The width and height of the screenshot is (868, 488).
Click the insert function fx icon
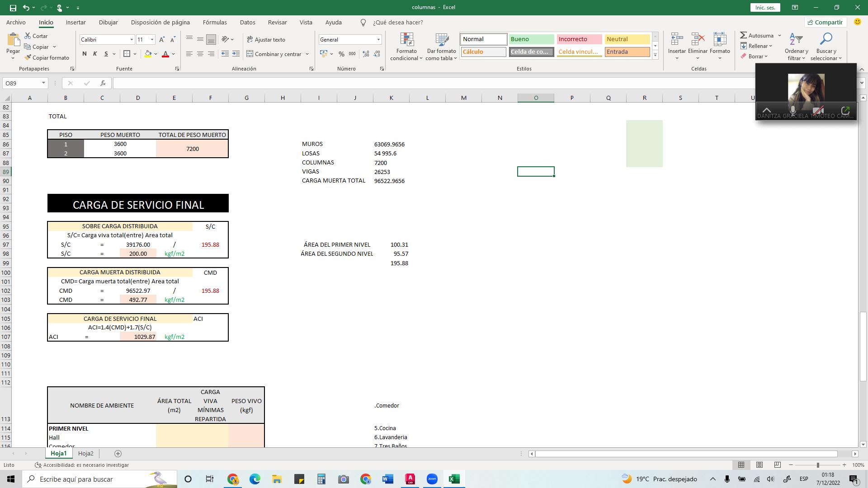pos(103,83)
